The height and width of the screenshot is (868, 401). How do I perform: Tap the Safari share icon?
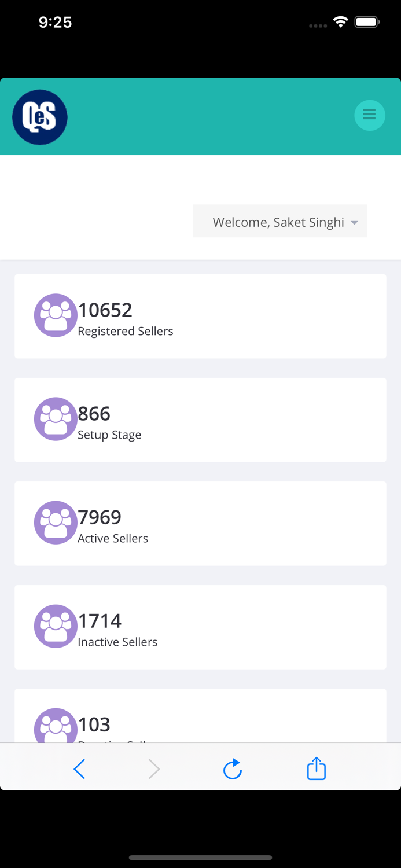point(316,768)
